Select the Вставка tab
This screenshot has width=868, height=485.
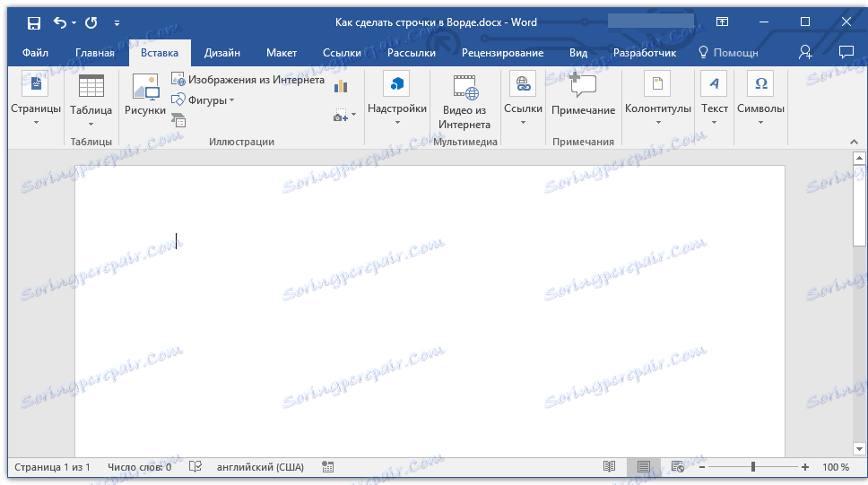click(160, 53)
